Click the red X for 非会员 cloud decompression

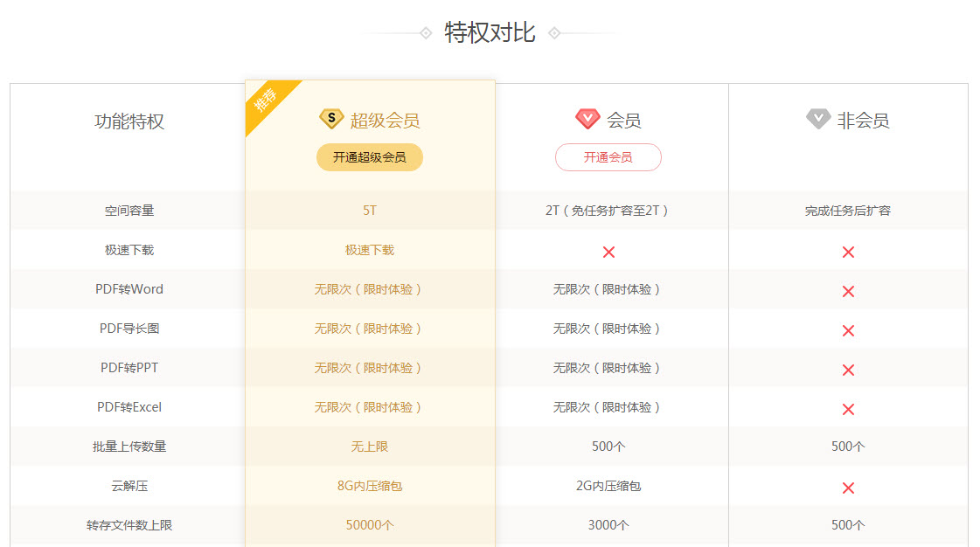tap(847, 486)
